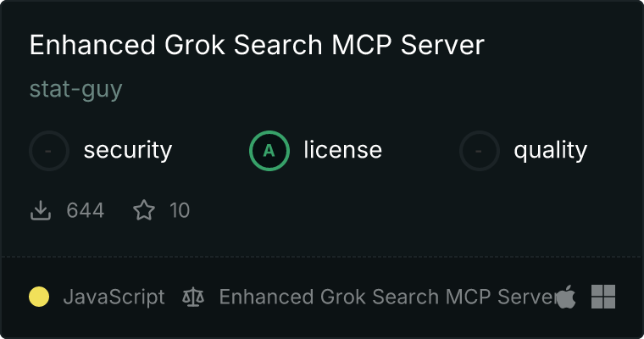The width and height of the screenshot is (644, 339).
Task: Click the dashed divider above the footer
Action: (x=322, y=257)
